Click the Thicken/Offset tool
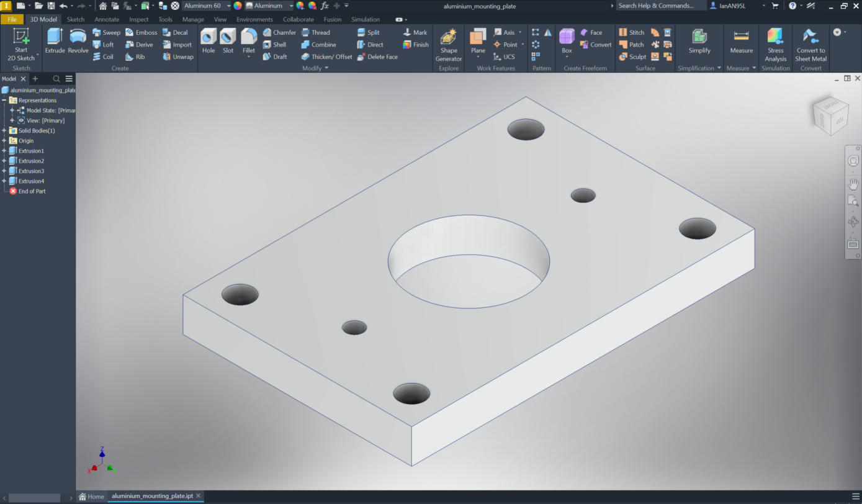862x504 pixels. click(326, 56)
